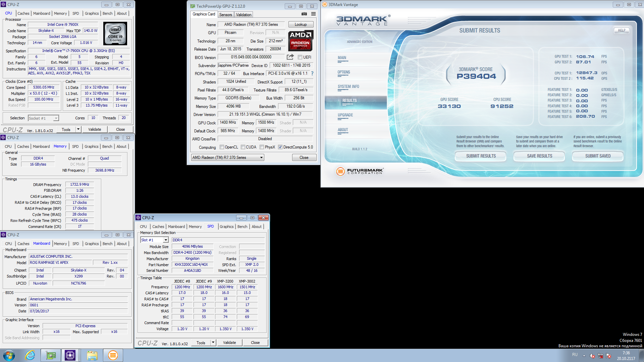Toggle the CUDA checkbox
The height and width of the screenshot is (362, 644).
[243, 147]
